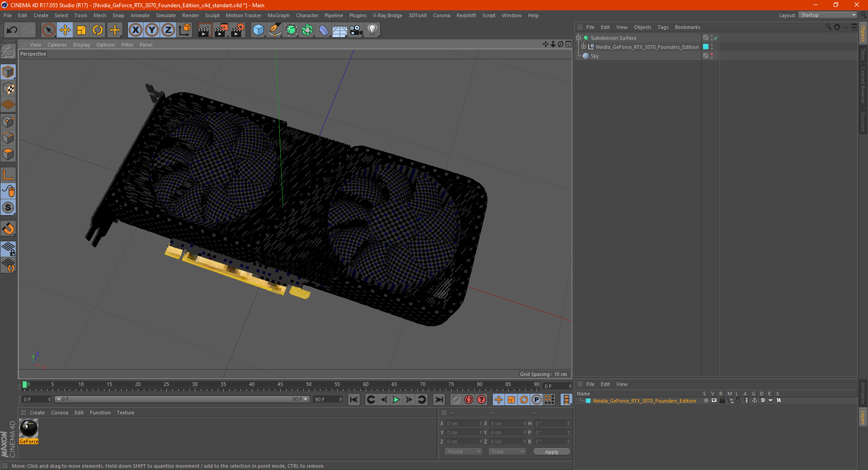Open the Simulate menu
Viewport: 868px width, 470px height.
[x=166, y=15]
